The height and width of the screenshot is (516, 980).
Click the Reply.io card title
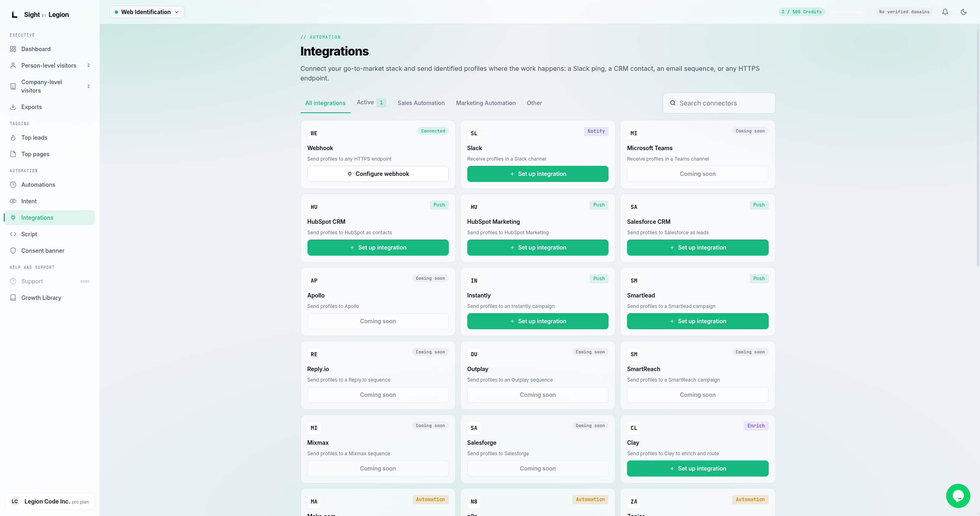pos(318,369)
